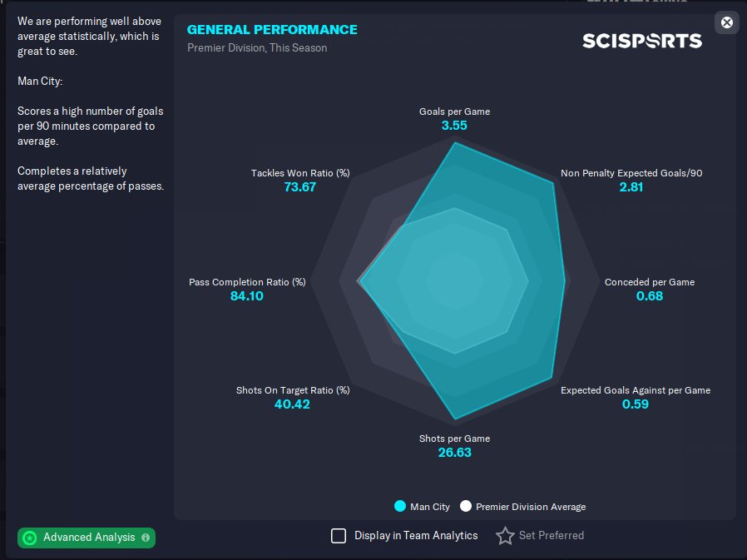The height and width of the screenshot is (560, 747).
Task: Click the Set Preferred label
Action: click(551, 536)
